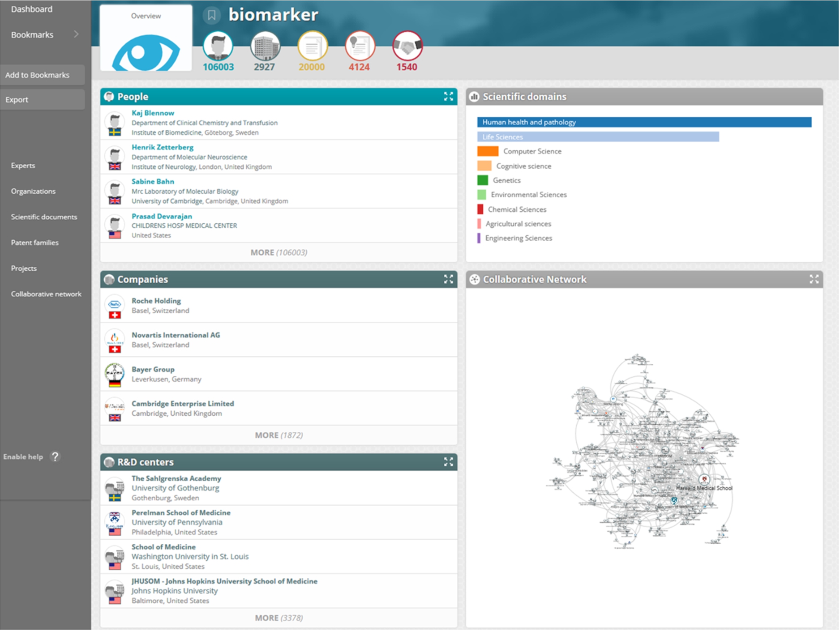Select the Overview eye tab
This screenshot has height=631, width=840.
[x=146, y=38]
